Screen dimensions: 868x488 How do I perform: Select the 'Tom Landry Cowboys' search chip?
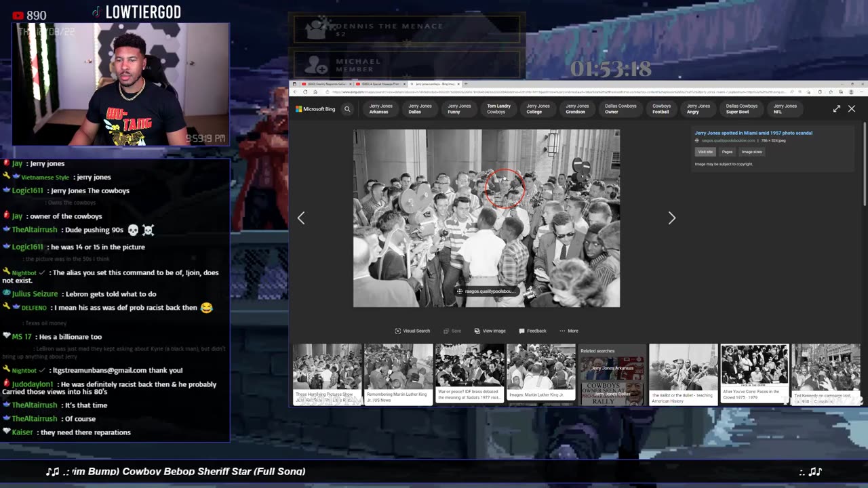click(498, 108)
